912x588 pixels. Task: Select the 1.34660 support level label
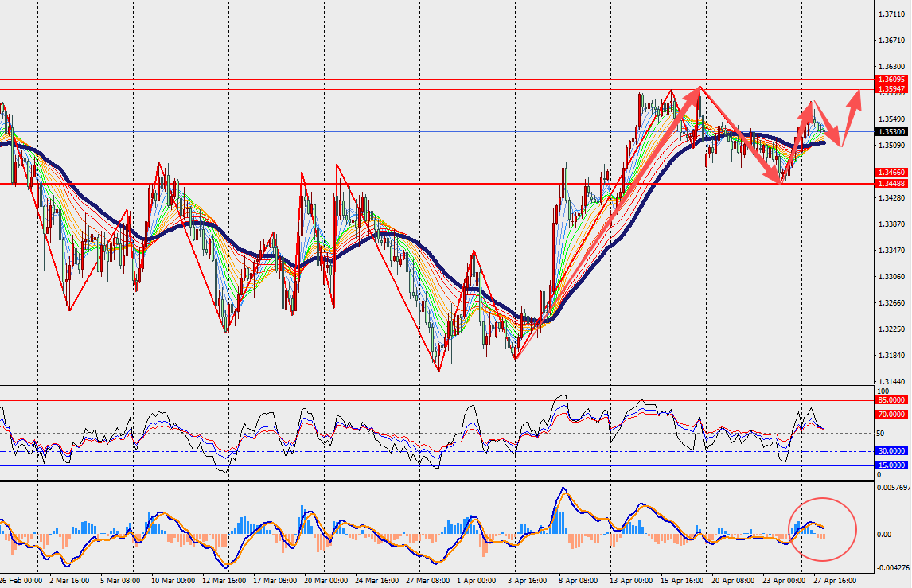pos(891,173)
